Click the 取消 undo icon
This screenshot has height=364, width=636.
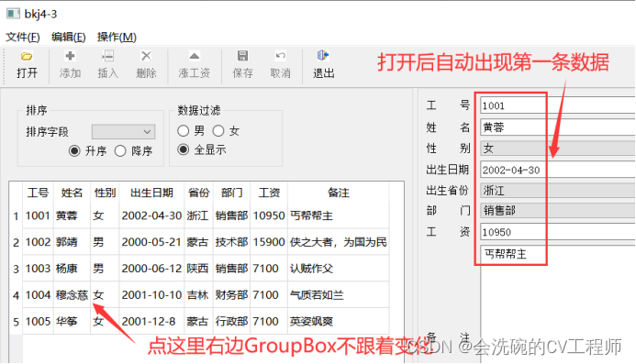[x=280, y=56]
